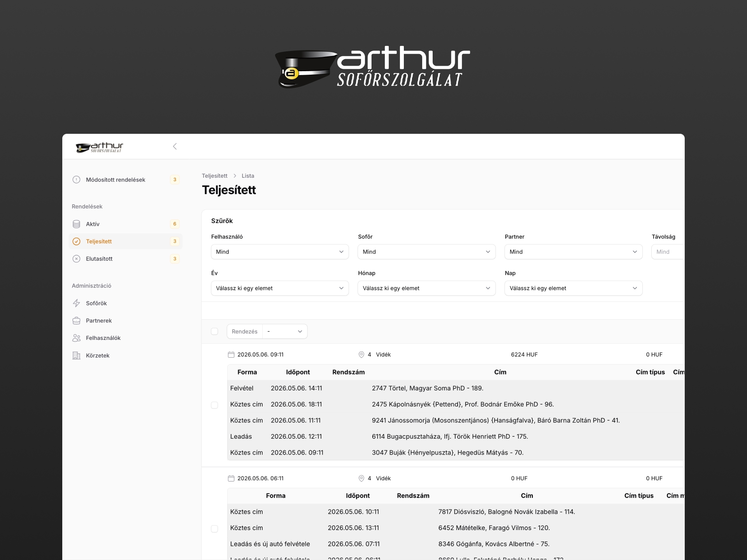Open Módosított rendelések in the sidebar
747x560 pixels.
125,180
